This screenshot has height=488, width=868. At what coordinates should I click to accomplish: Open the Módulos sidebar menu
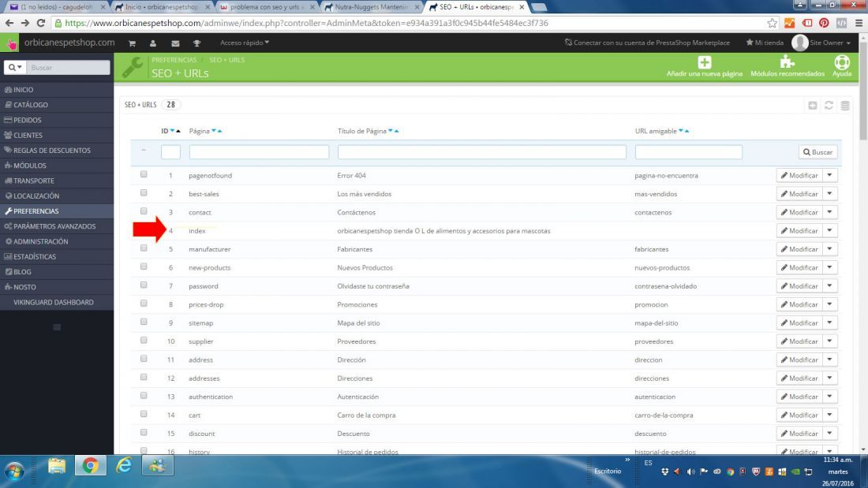click(57, 166)
